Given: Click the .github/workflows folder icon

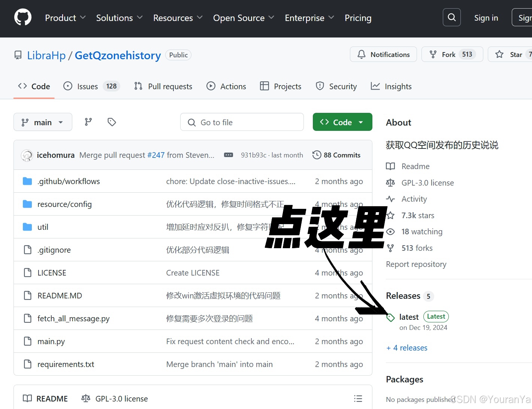Looking at the screenshot, I should pos(27,181).
